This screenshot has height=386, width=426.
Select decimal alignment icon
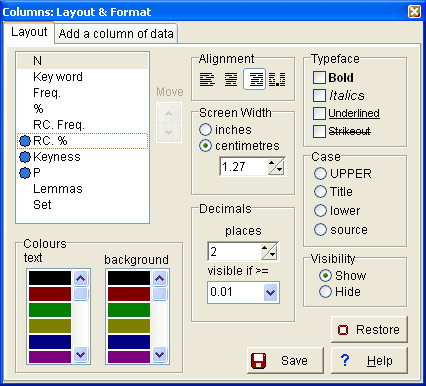click(x=277, y=79)
